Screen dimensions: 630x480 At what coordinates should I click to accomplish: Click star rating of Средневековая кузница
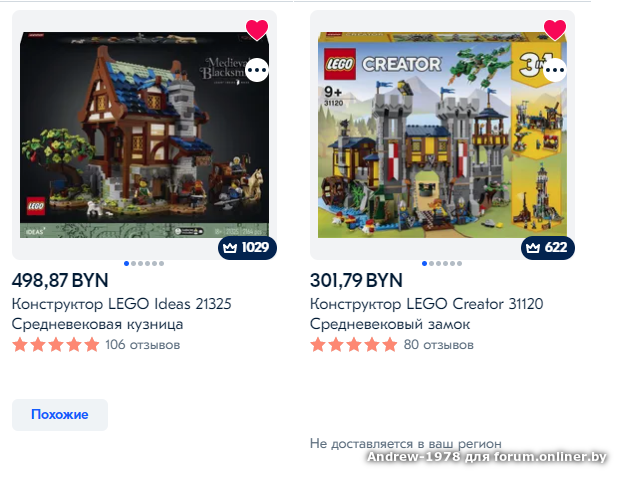[x=55, y=345]
